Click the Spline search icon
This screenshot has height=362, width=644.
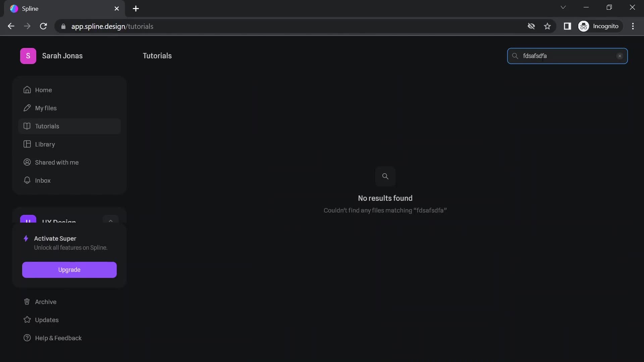pos(515,56)
